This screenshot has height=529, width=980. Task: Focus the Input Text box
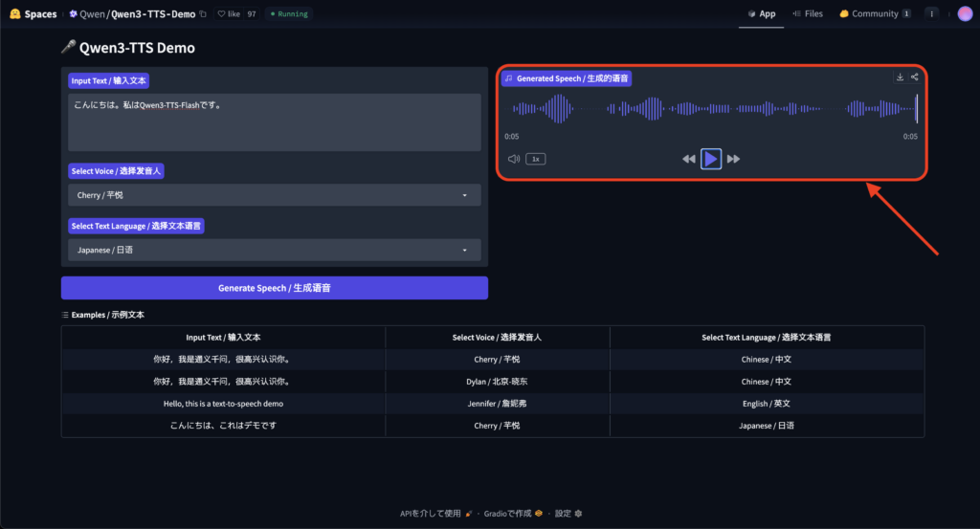tap(275, 122)
